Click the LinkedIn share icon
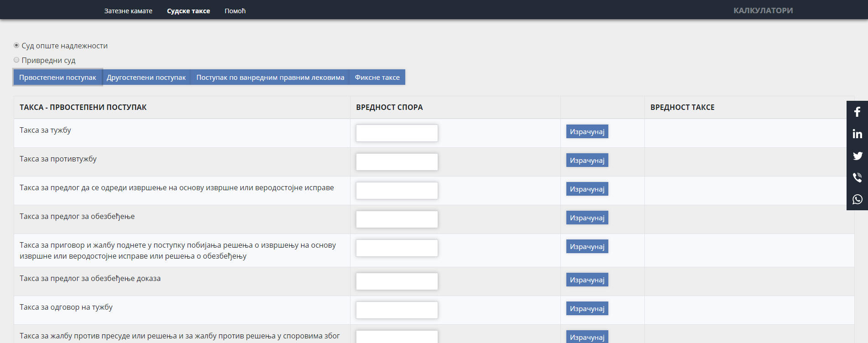 [857, 134]
